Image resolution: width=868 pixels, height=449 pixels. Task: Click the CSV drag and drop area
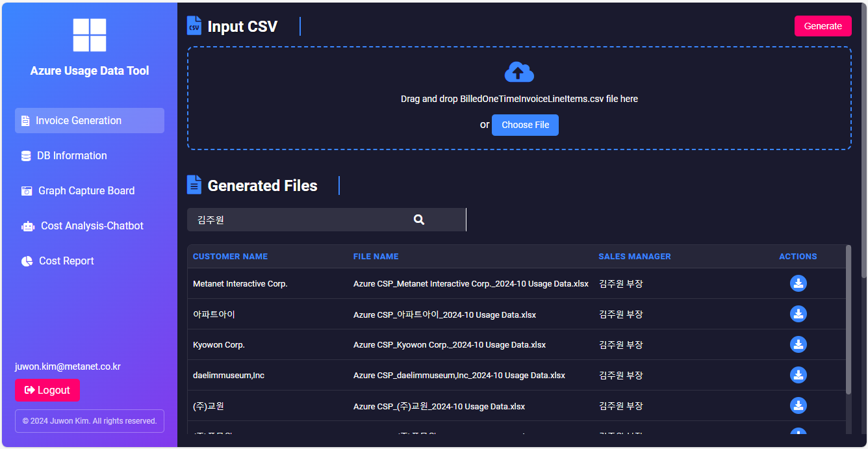pyautogui.click(x=519, y=98)
